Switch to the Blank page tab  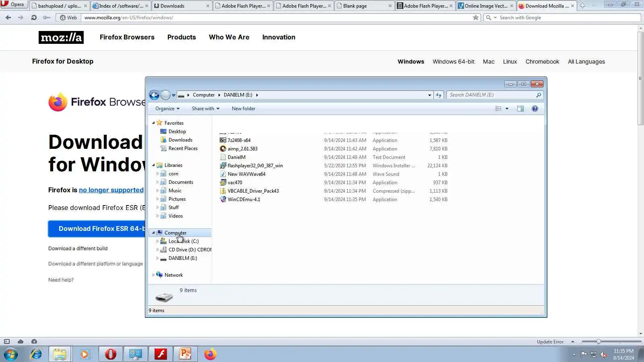click(364, 6)
